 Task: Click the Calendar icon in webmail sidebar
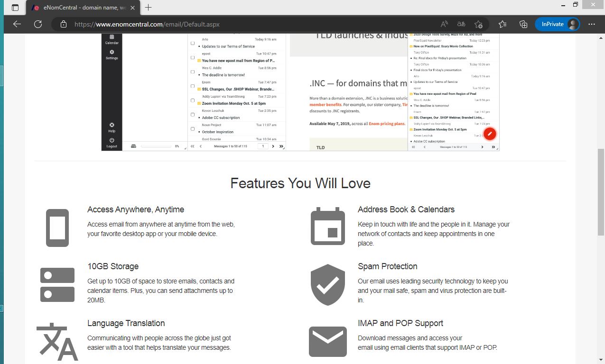point(112,38)
